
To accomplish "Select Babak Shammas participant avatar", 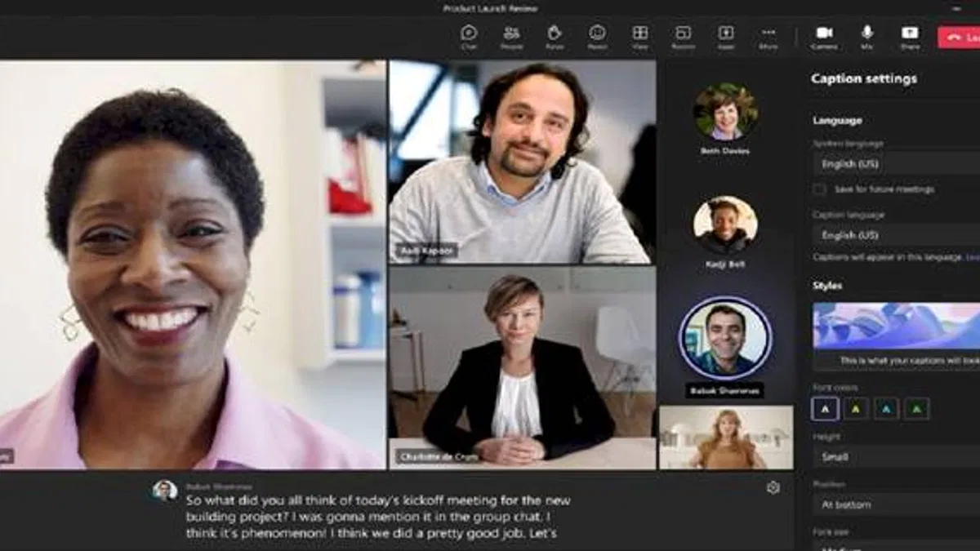I will (725, 338).
